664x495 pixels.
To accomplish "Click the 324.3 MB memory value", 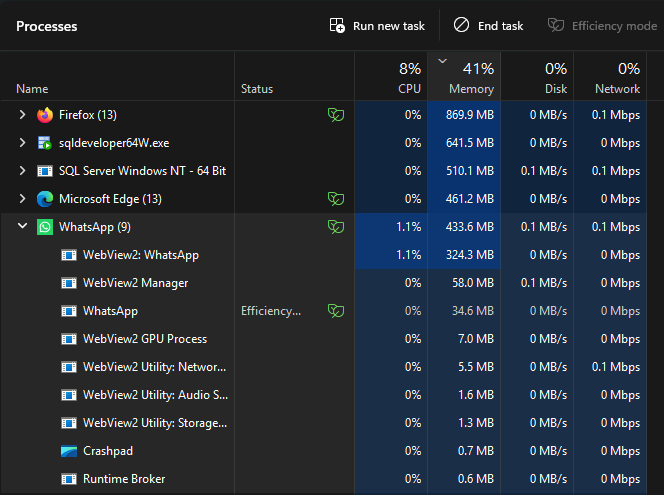I will [470, 255].
